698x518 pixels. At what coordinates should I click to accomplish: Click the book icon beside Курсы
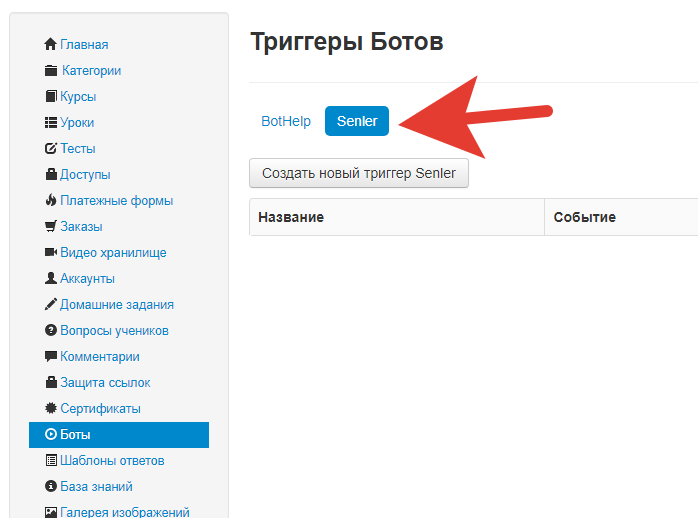tap(51, 97)
